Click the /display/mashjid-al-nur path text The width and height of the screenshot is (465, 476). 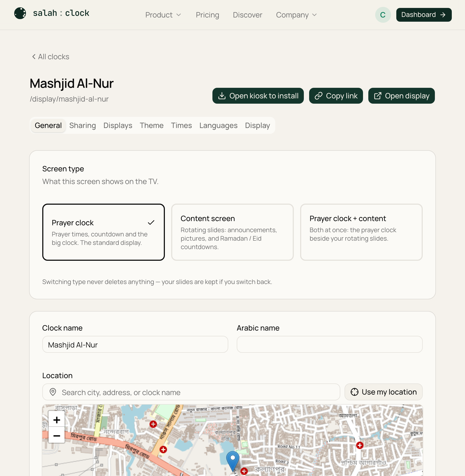pyautogui.click(x=69, y=99)
